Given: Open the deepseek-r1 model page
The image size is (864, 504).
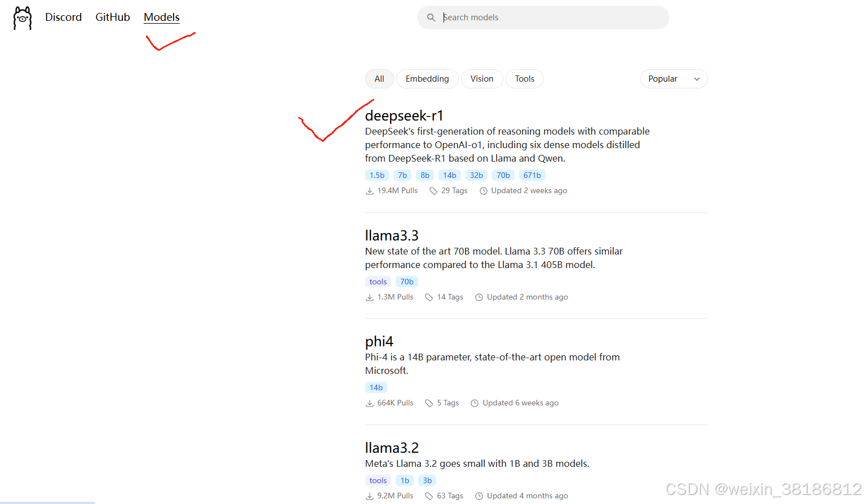Looking at the screenshot, I should click(x=404, y=115).
